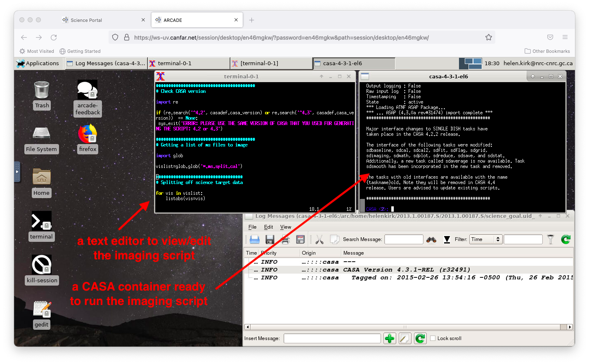Open the Filter Time dropdown

coord(485,239)
